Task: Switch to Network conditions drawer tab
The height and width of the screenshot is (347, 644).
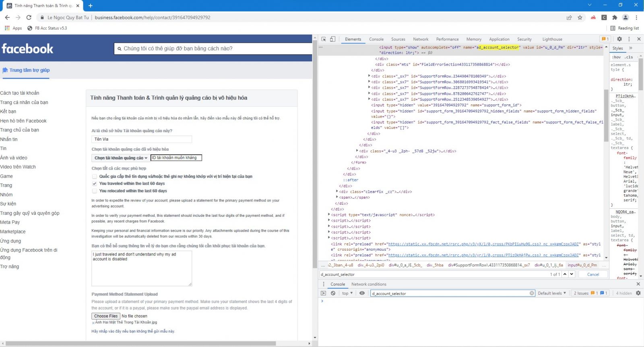Action: pyautogui.click(x=369, y=284)
